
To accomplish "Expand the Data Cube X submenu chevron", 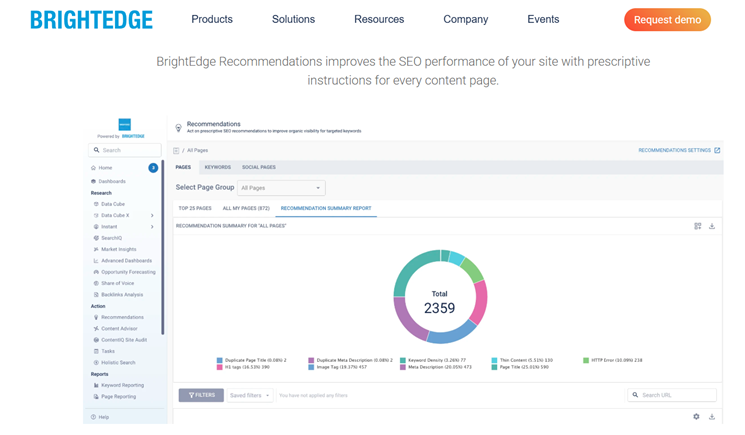I will point(152,216).
